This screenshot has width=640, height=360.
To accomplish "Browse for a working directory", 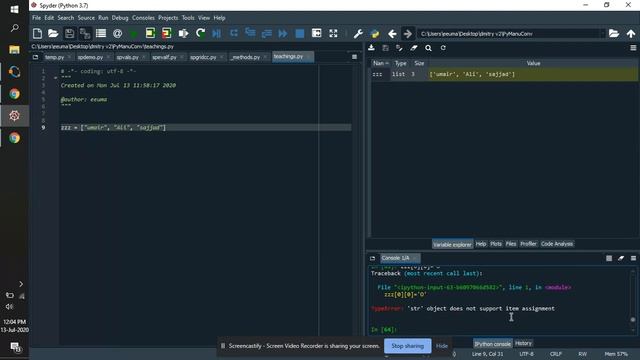I will [x=614, y=33].
